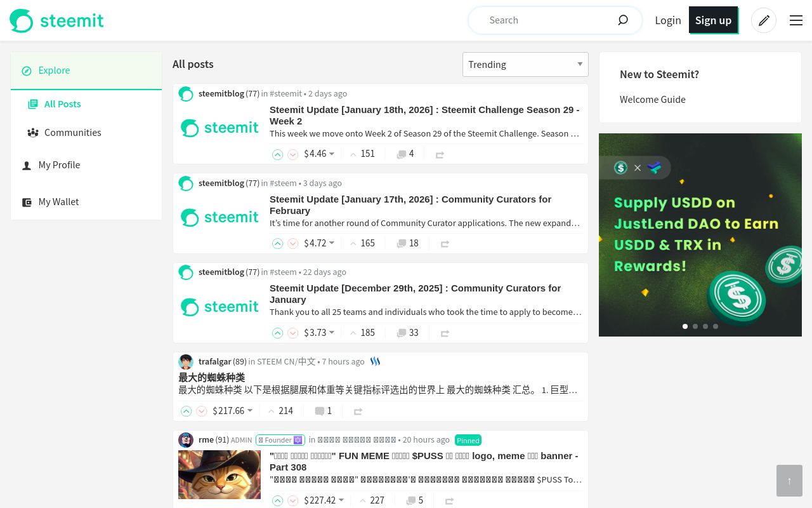Open My Profile in sidebar
This screenshot has height=508, width=812.
coord(59,165)
